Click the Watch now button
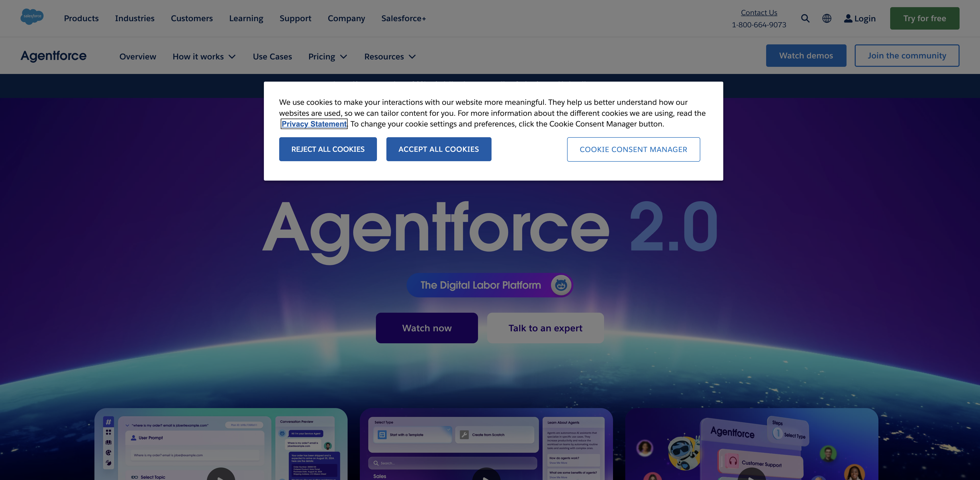Viewport: 980px width, 480px height. click(427, 328)
